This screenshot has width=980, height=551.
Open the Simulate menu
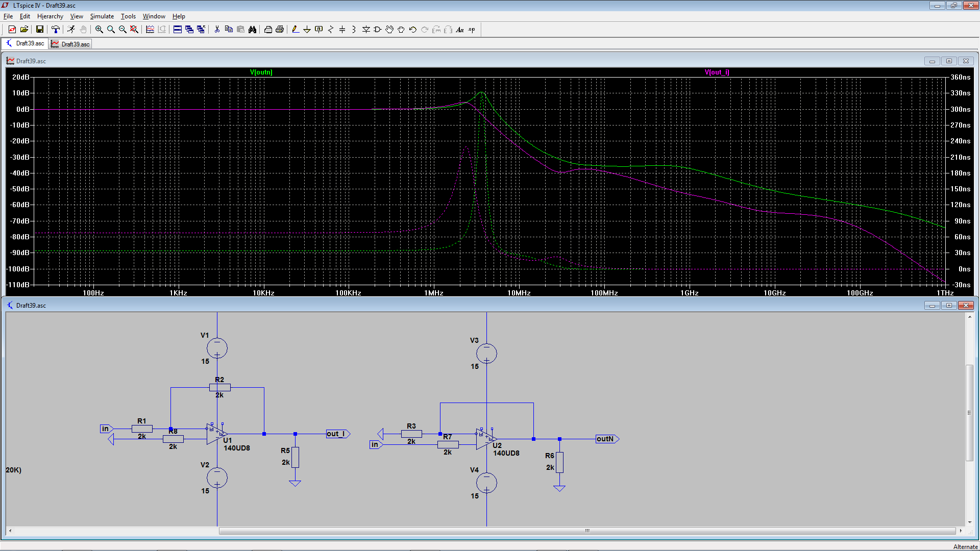tap(102, 16)
